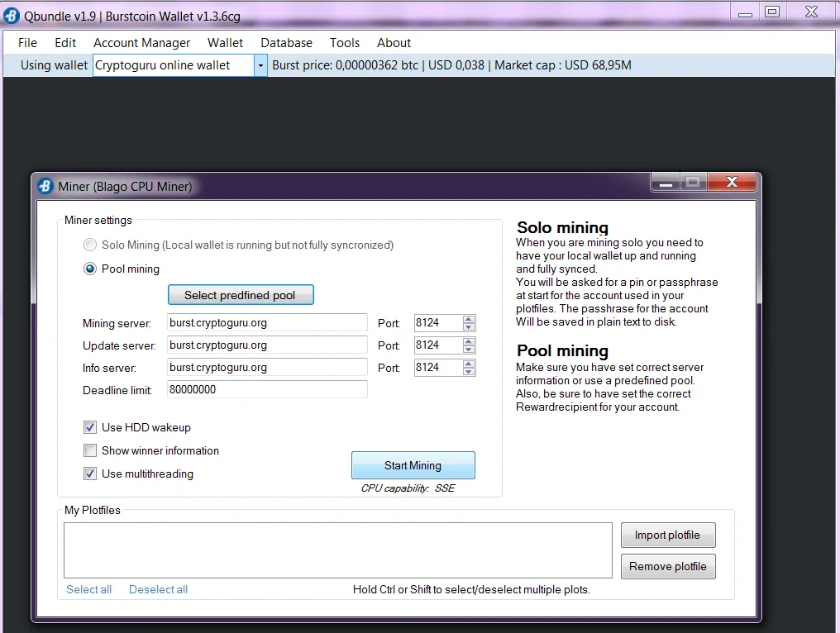Increase the Update server port value

point(469,341)
